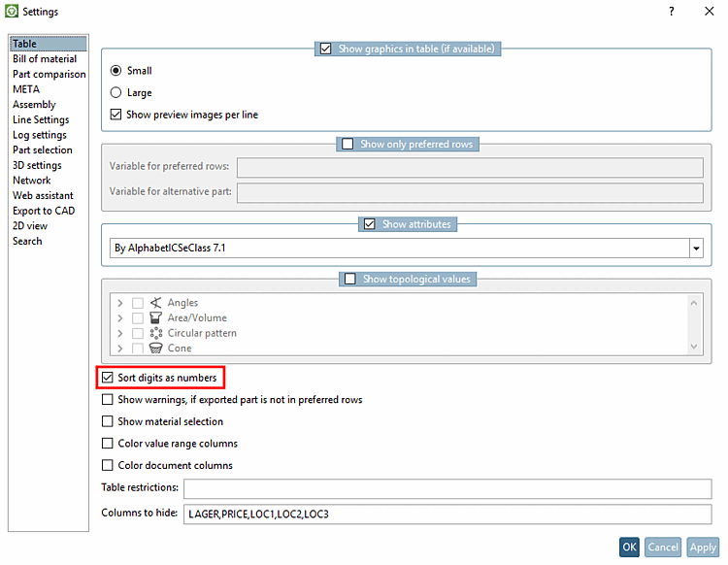Click the question mark help button
This screenshot has width=728, height=565.
671,12
